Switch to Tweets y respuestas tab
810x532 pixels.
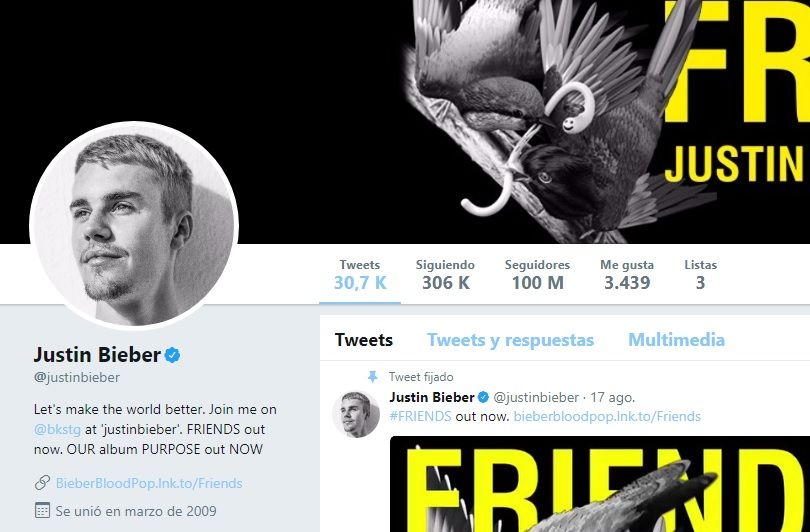[x=510, y=340]
